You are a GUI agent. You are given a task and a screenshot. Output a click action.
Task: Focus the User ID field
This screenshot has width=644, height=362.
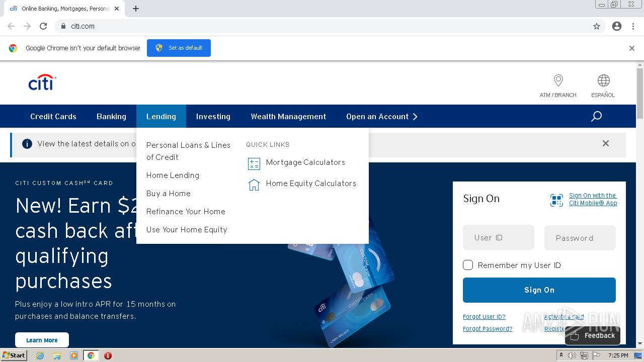499,237
